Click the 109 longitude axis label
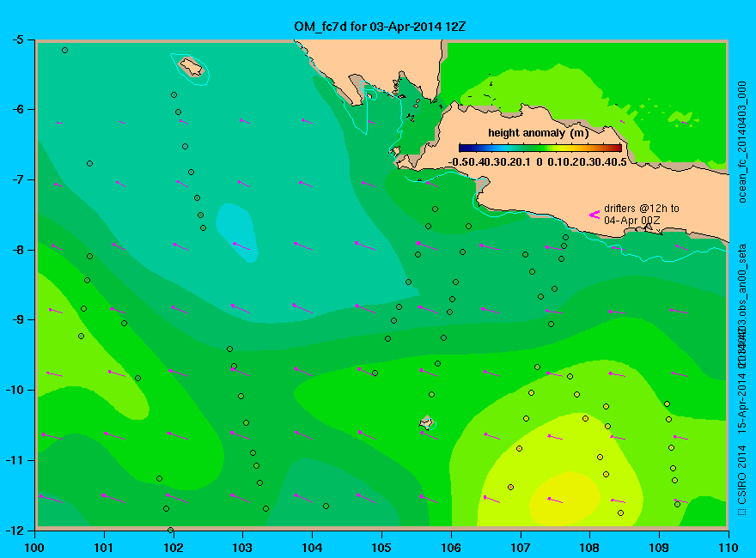The width and height of the screenshot is (756, 558). tap(659, 548)
